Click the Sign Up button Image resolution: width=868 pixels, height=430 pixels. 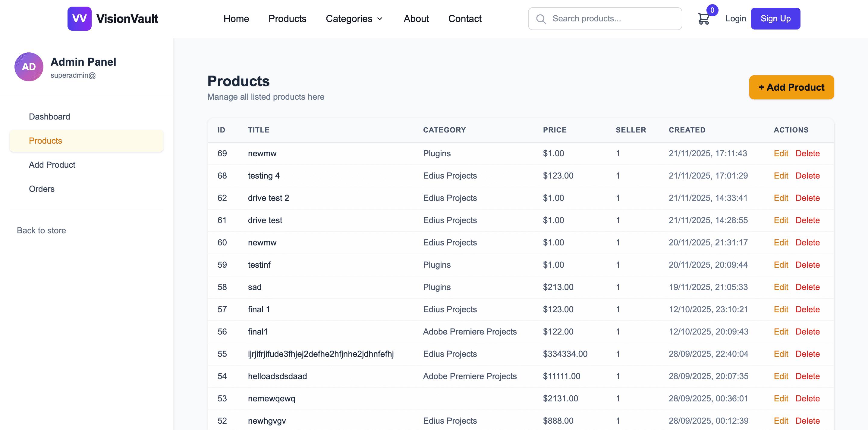pos(775,19)
